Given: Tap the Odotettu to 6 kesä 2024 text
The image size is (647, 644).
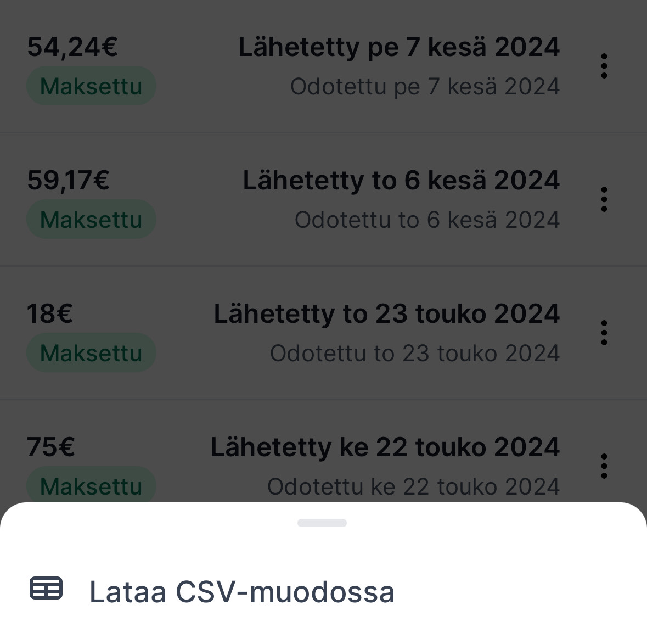Looking at the screenshot, I should pos(427,220).
